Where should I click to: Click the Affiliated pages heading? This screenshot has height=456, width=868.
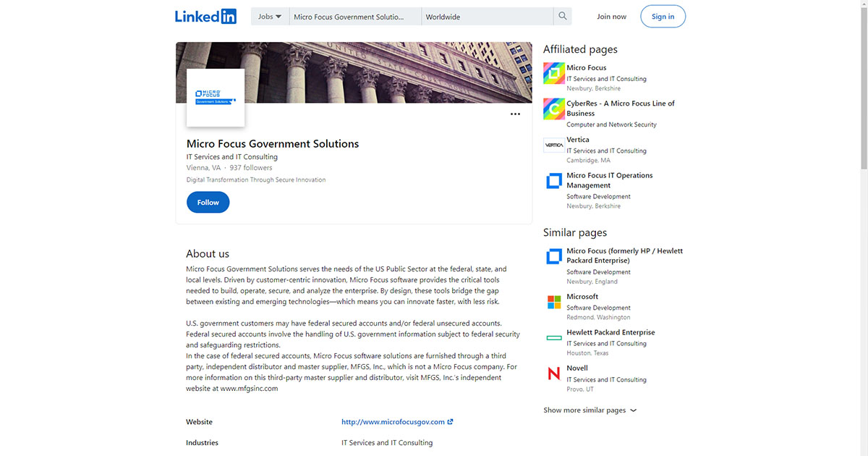click(580, 49)
